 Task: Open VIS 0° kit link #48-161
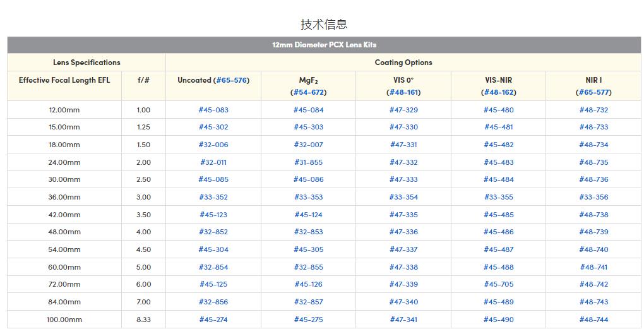tap(403, 92)
